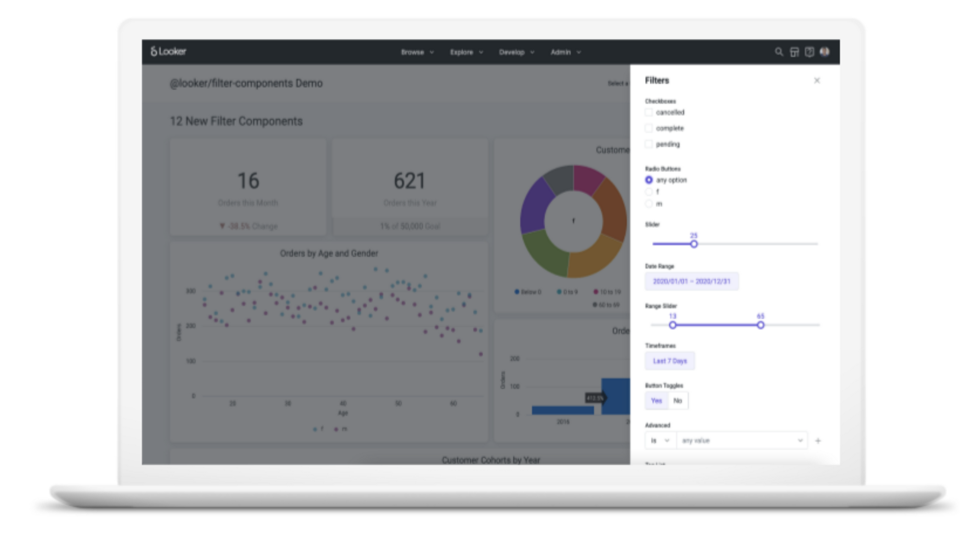Image resolution: width=980 pixels, height=537 pixels.
Task: Click the 12 New Filter Components heading
Action: pos(236,121)
